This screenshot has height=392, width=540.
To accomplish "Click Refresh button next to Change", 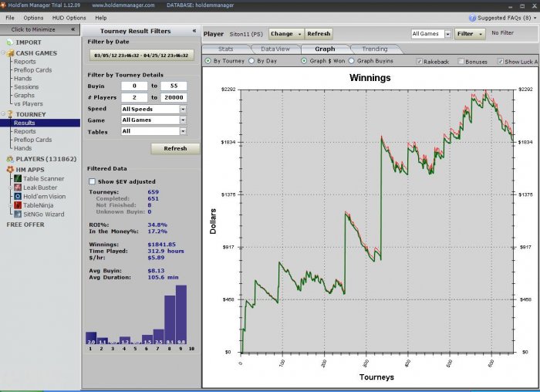I will click(319, 34).
